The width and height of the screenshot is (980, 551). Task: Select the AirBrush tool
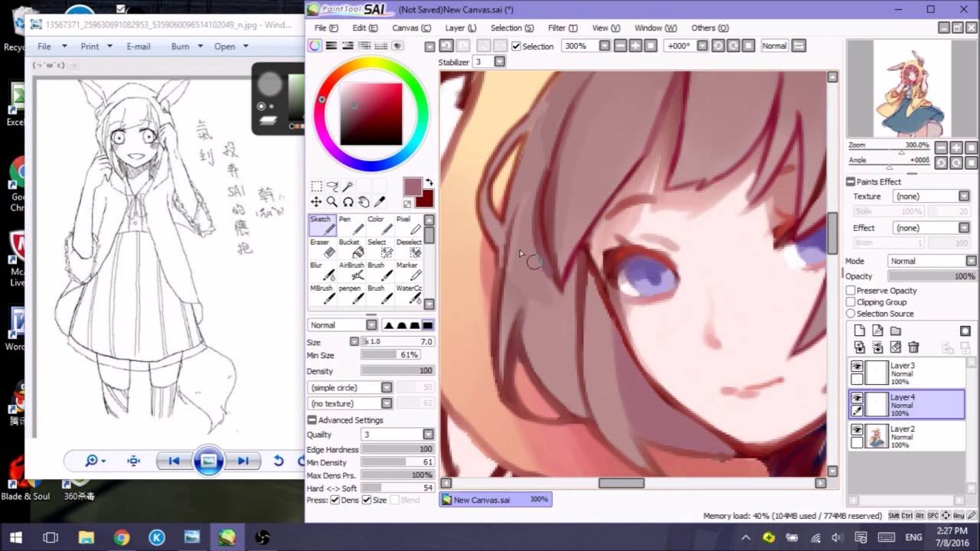point(351,271)
